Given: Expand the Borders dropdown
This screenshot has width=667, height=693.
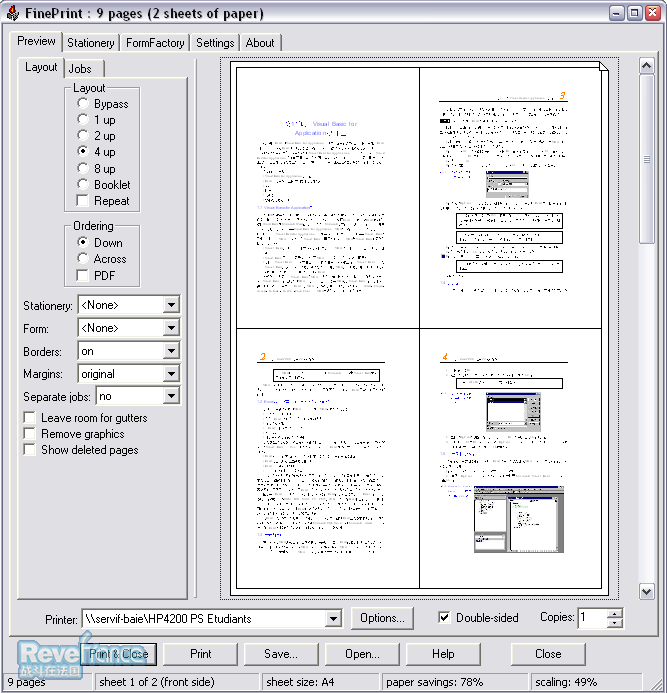Looking at the screenshot, I should click(171, 351).
